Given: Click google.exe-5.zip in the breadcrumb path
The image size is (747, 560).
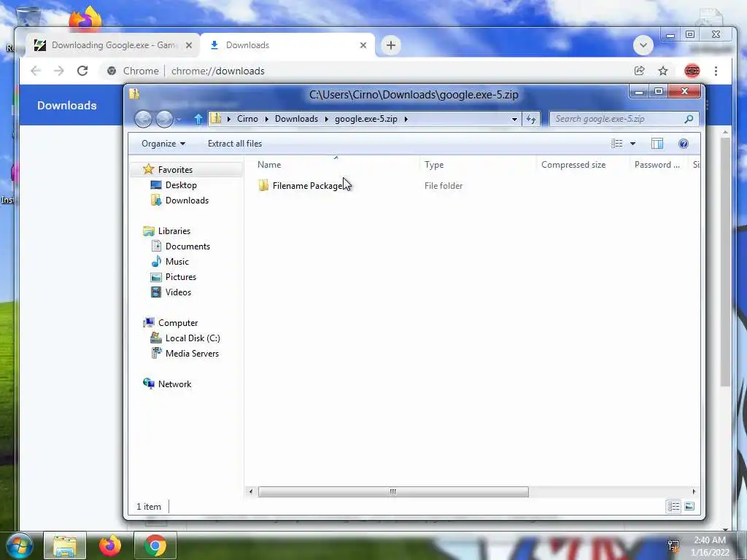Looking at the screenshot, I should (366, 119).
